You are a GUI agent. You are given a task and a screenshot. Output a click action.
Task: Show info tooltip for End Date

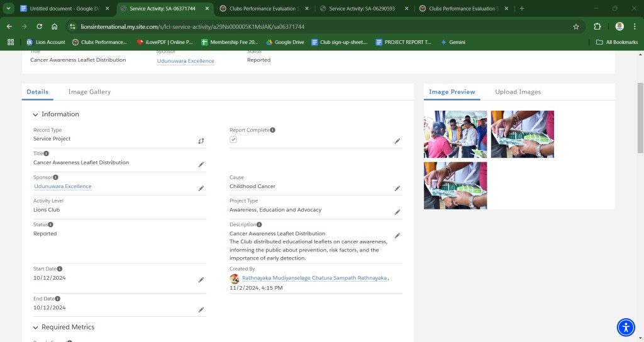[x=57, y=299]
